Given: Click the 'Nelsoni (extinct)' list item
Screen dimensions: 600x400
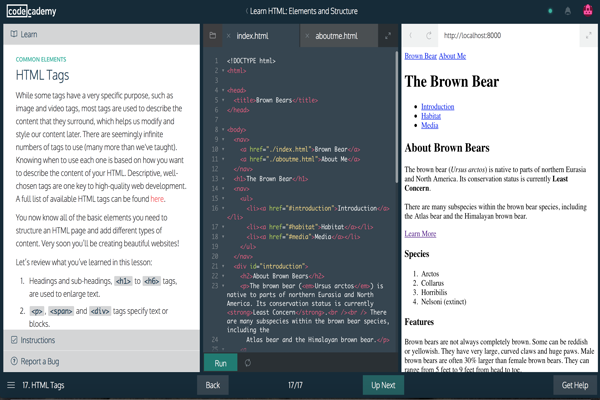Looking at the screenshot, I should coord(443,302).
